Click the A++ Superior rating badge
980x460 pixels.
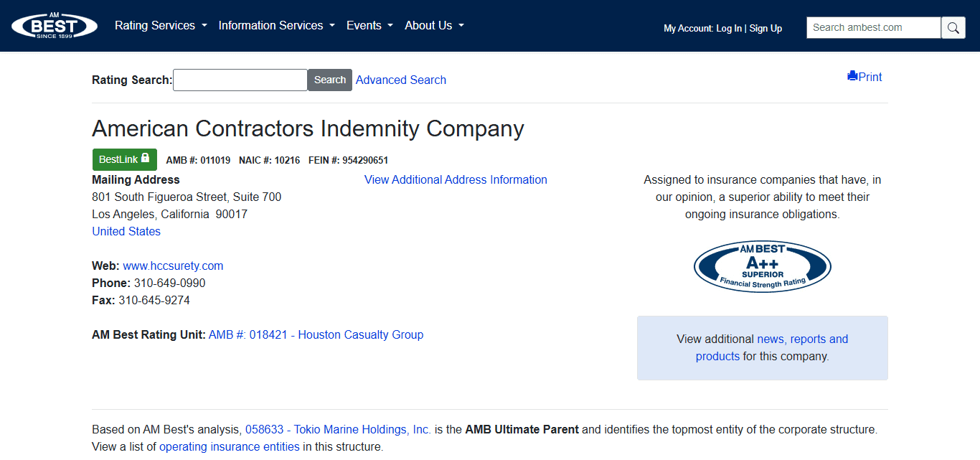[x=763, y=266]
